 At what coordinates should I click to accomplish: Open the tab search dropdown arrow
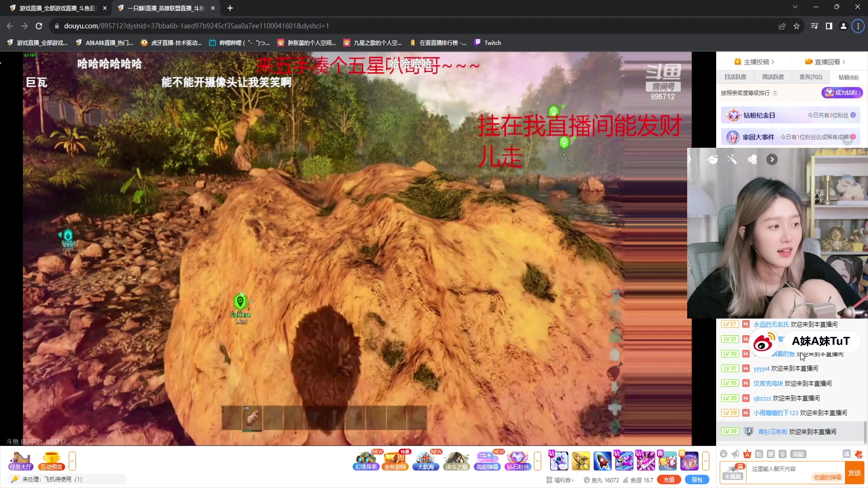(x=795, y=7)
